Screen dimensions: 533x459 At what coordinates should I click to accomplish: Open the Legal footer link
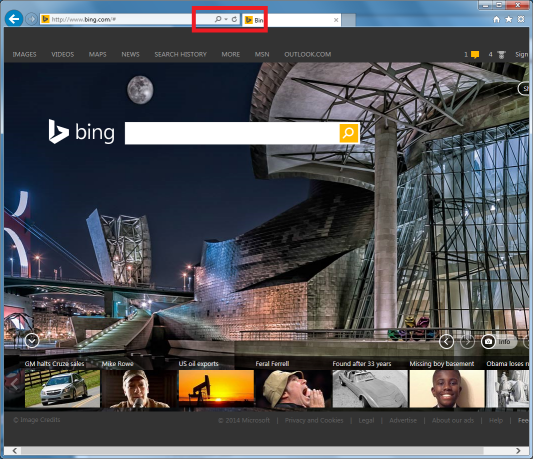click(366, 421)
